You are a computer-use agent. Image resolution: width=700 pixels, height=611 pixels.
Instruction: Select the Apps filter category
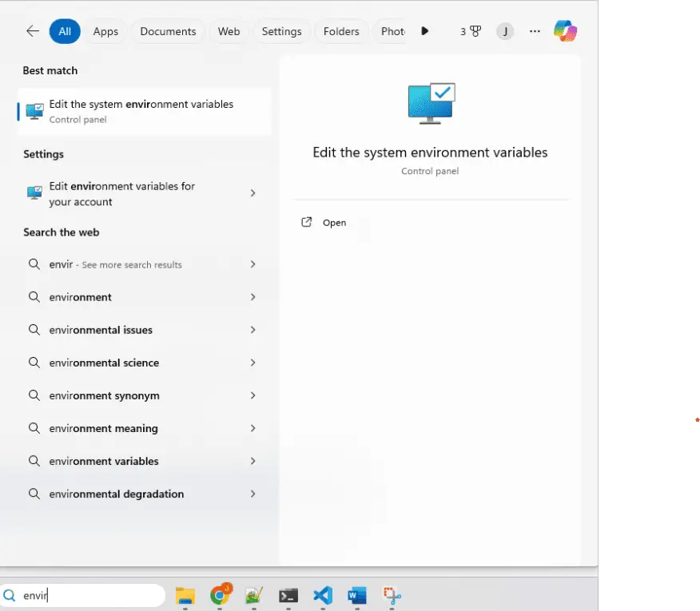tap(105, 31)
